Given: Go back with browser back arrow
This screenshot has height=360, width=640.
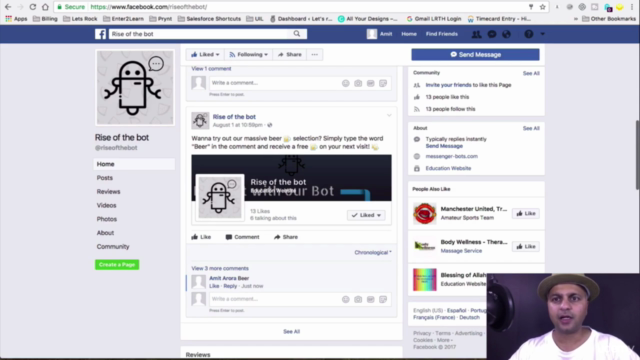Looking at the screenshot, I should tap(8, 7).
